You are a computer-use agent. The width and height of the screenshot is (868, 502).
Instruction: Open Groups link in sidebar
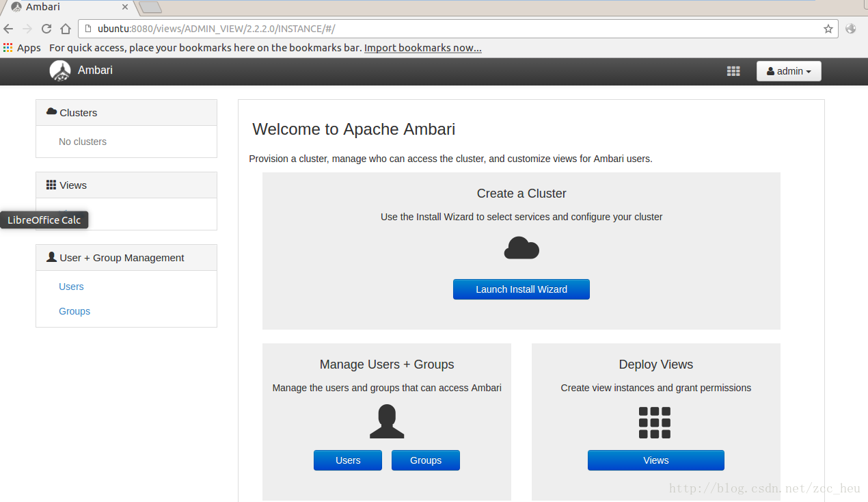pyautogui.click(x=74, y=311)
